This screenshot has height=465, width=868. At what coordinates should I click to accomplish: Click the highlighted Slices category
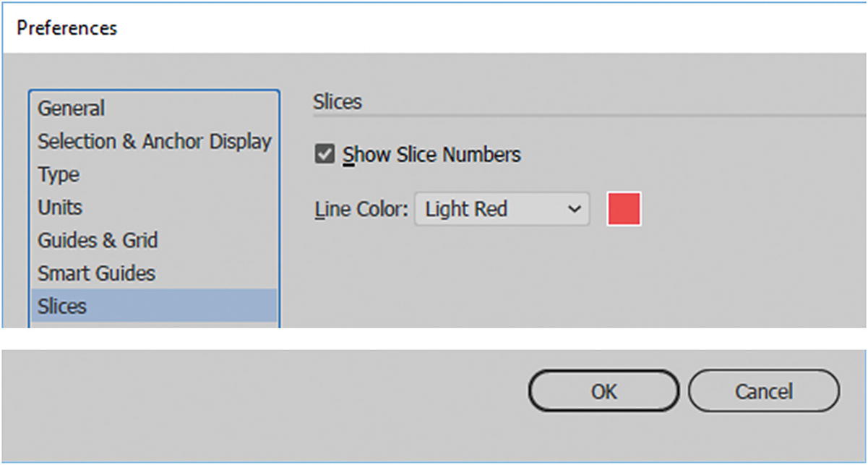tap(62, 306)
